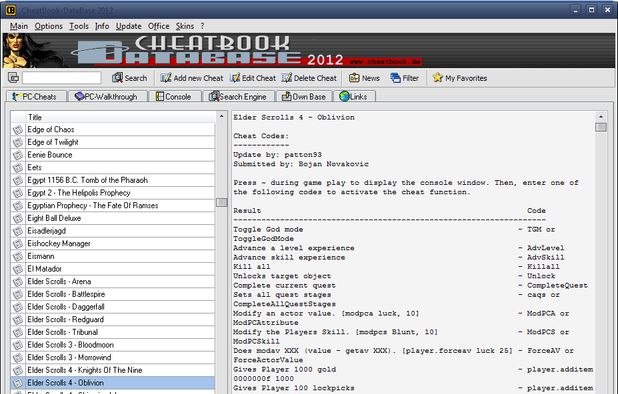This screenshot has width=618, height=394.
Task: Select Elder Scrolls - Redguard
Action: click(x=113, y=319)
